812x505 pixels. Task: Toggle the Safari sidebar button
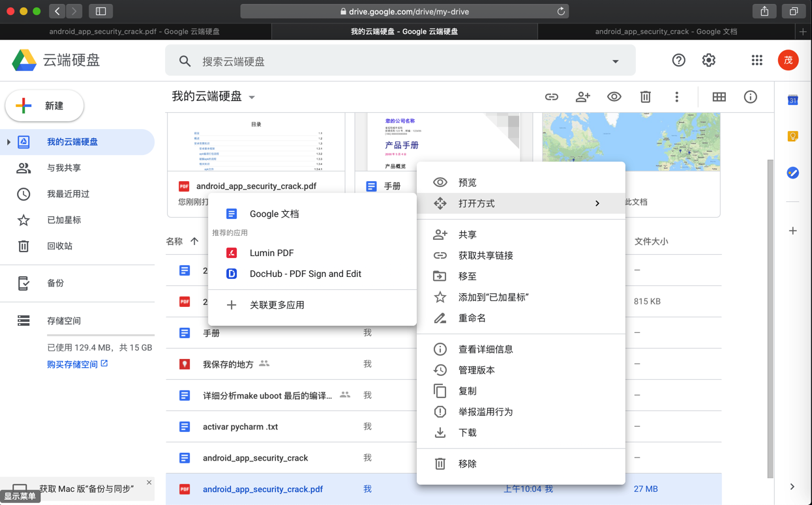(x=100, y=11)
